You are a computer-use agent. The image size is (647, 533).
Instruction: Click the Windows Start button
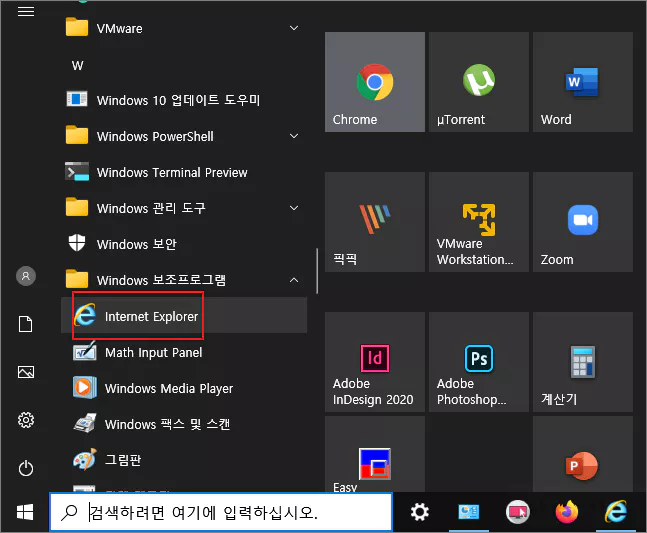25,512
